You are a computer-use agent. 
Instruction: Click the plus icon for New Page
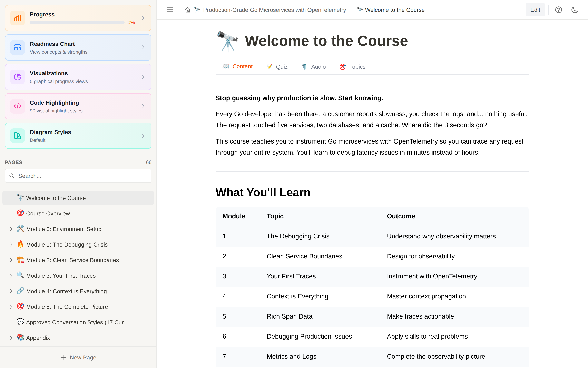(x=63, y=357)
